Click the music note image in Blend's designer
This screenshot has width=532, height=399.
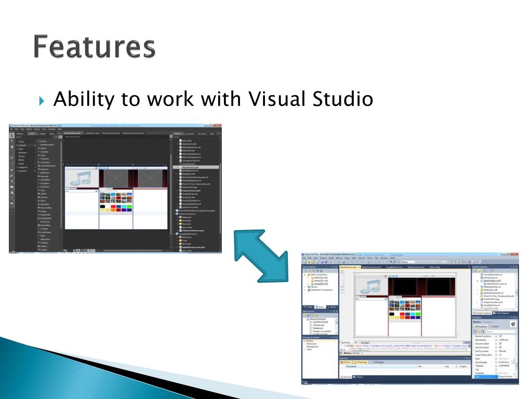pyautogui.click(x=82, y=178)
